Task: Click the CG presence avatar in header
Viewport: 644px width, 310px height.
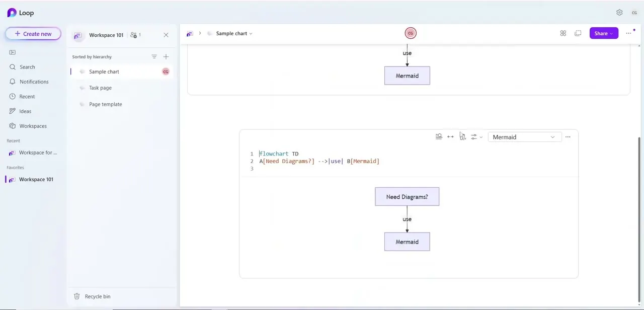Action: [411, 33]
